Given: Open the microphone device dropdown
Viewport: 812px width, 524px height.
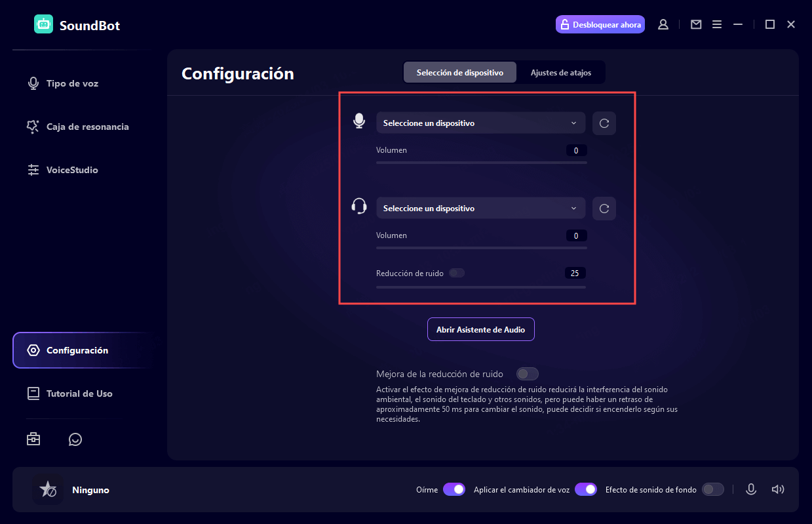Looking at the screenshot, I should (x=480, y=123).
